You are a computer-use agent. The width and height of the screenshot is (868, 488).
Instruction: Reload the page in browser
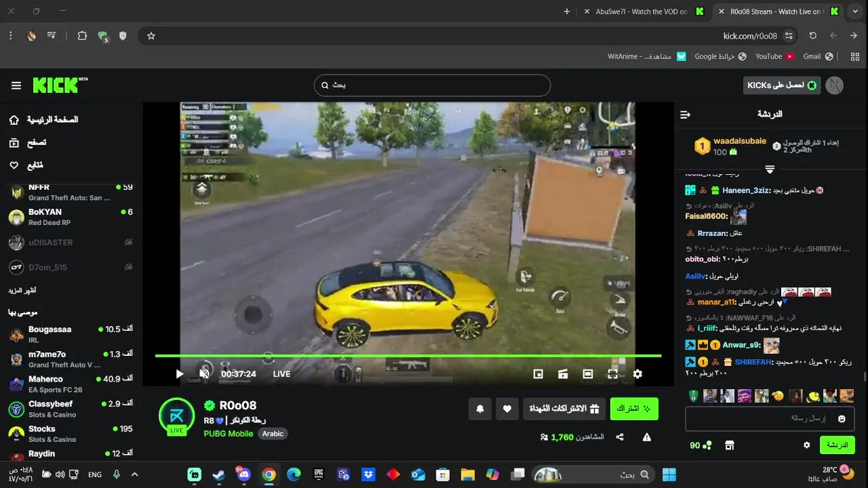click(812, 36)
